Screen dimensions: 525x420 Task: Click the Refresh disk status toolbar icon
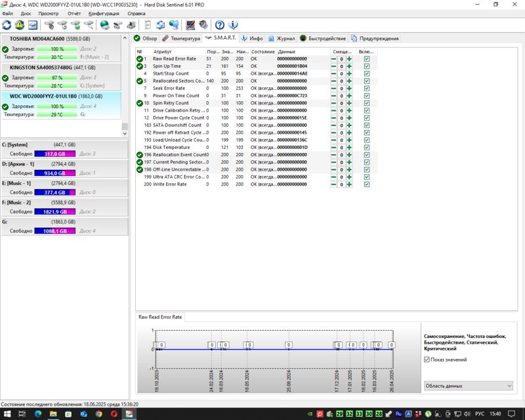tap(7, 25)
